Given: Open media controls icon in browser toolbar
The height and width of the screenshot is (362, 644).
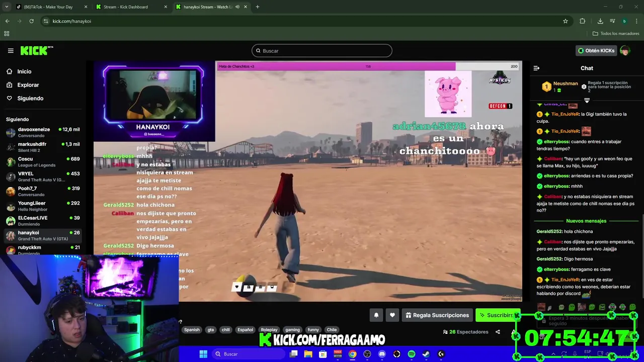Looking at the screenshot, I should point(612,21).
